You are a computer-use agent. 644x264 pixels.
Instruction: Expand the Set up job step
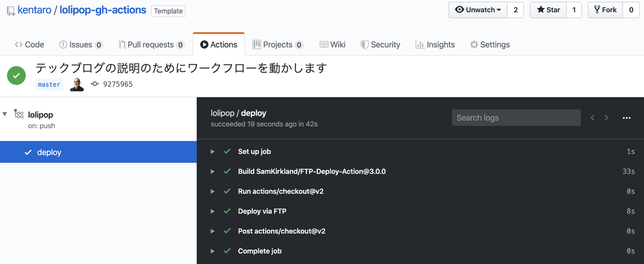[213, 152]
